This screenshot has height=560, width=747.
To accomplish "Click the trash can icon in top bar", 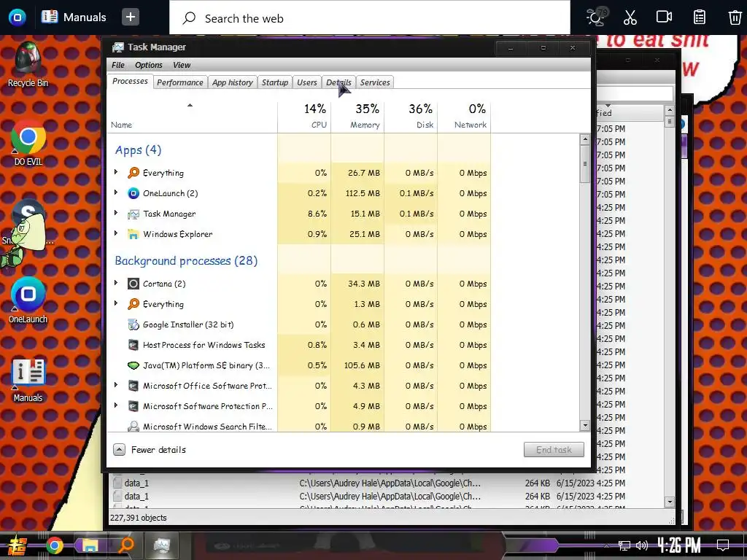I will tap(735, 17).
